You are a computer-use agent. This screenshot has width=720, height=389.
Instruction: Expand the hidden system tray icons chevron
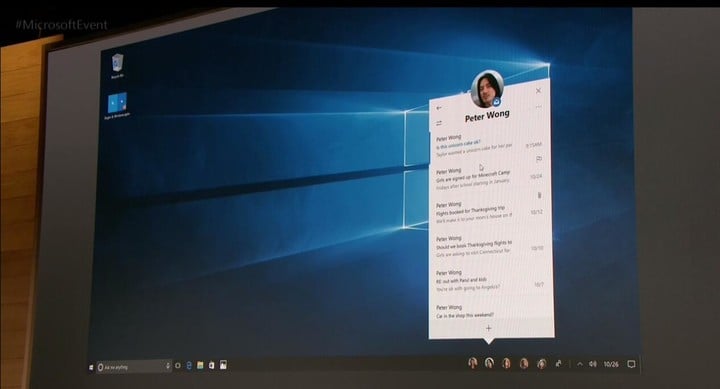[579, 364]
